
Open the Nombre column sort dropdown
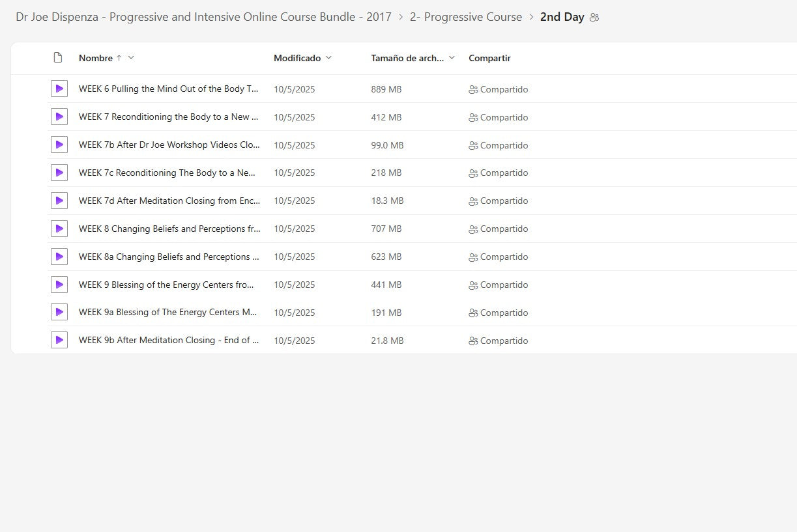point(131,58)
